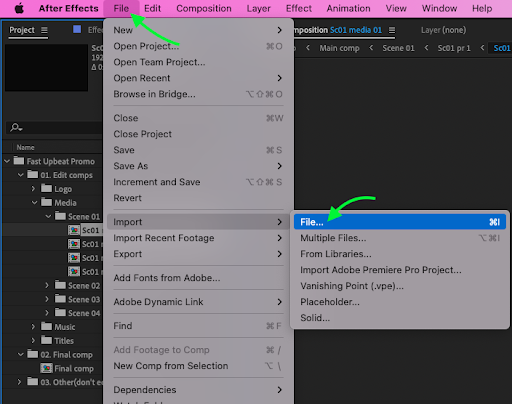
Task: Expand the Scene 02 folder
Action: [47, 286]
